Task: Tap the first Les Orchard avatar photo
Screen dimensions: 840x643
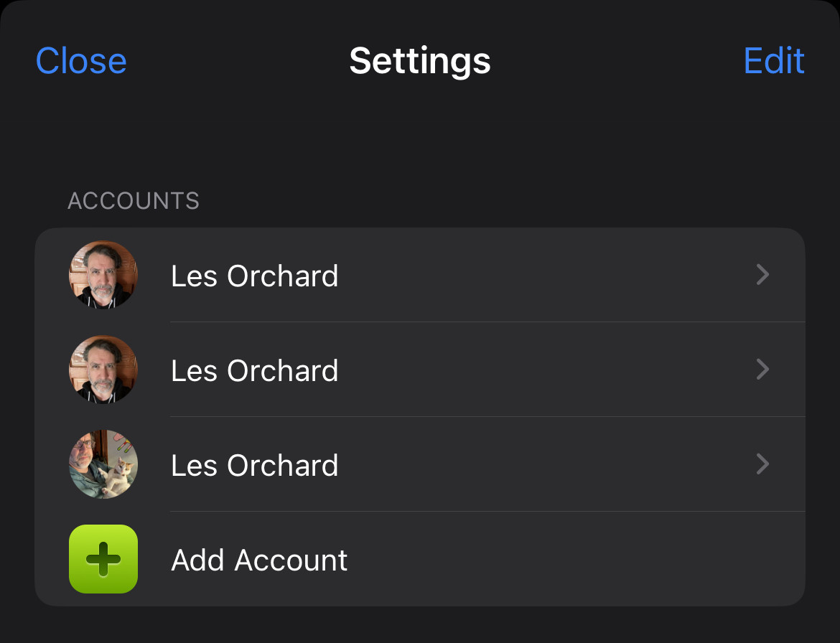Action: point(103,275)
